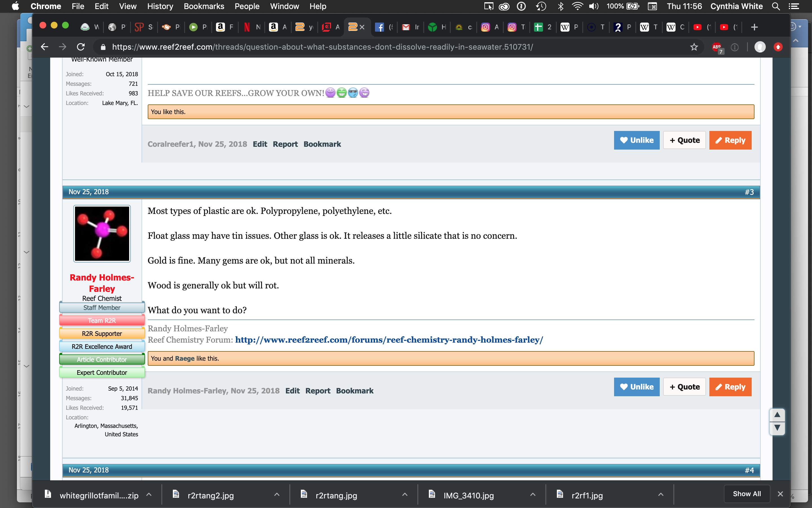
Task: Close the downloads bar
Action: coord(780,494)
